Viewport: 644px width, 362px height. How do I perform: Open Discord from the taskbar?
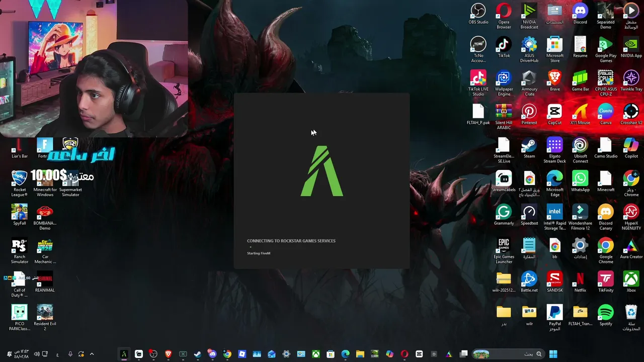pyautogui.click(x=212, y=354)
